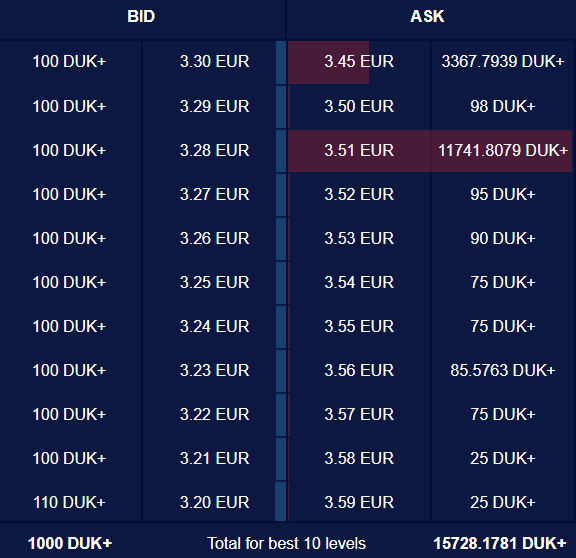Select the 3.30 EUR bid price
This screenshot has height=558, width=576.
coord(215,61)
